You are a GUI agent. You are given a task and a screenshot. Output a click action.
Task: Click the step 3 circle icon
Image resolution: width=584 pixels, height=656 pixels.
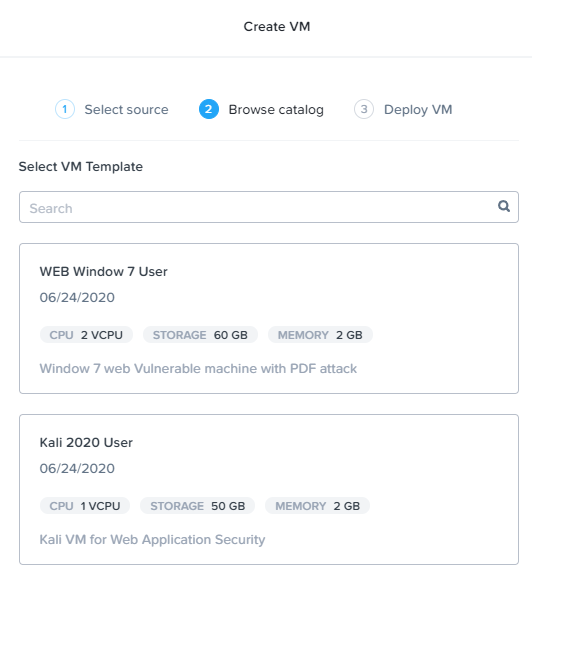coord(364,109)
